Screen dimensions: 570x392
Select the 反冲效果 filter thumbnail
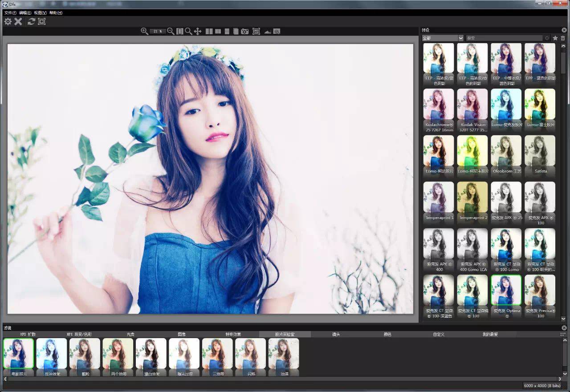click(52, 357)
